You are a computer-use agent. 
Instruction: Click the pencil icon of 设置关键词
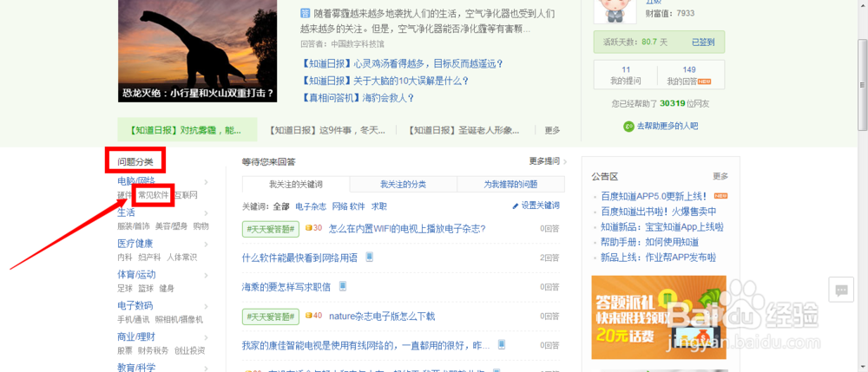tap(516, 206)
